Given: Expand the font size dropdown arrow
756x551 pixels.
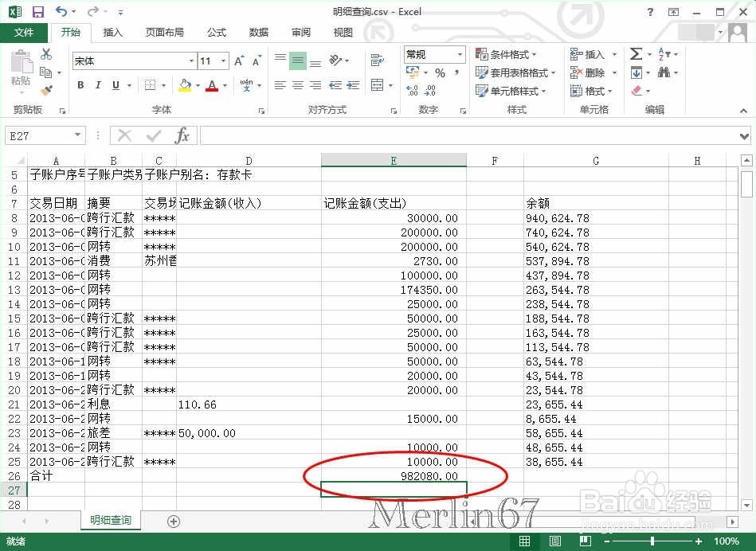Looking at the screenshot, I should tap(223, 61).
